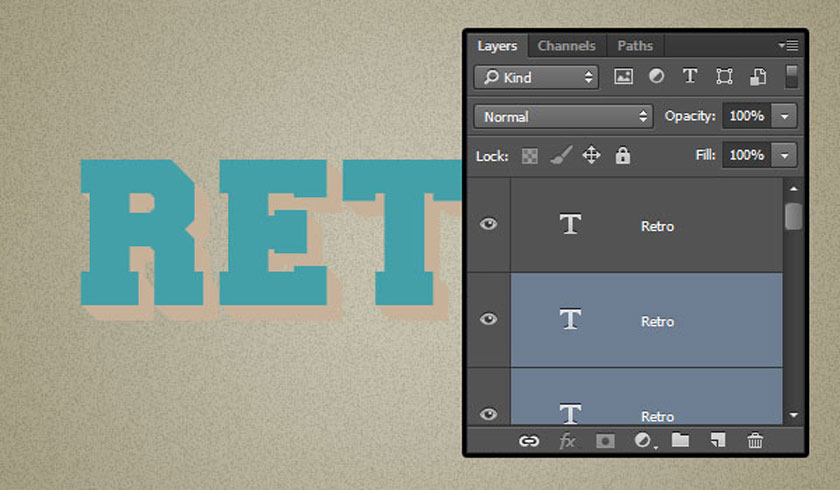Open the Kind filter type dropdown

click(536, 77)
